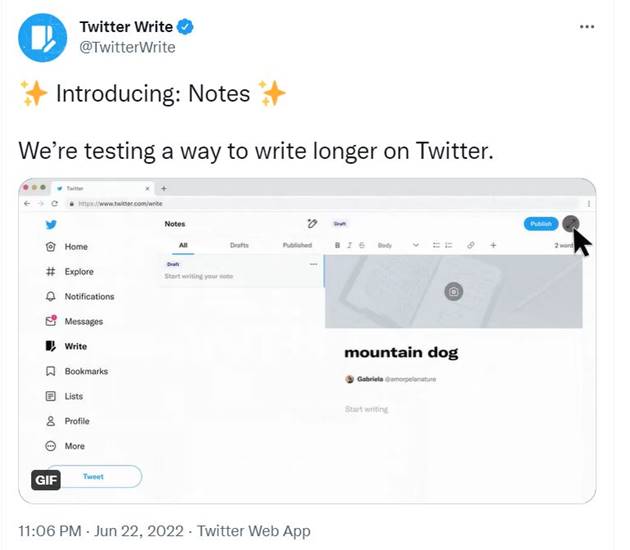Click the Tweet button in sidebar
The height and width of the screenshot is (550, 630).
93,477
